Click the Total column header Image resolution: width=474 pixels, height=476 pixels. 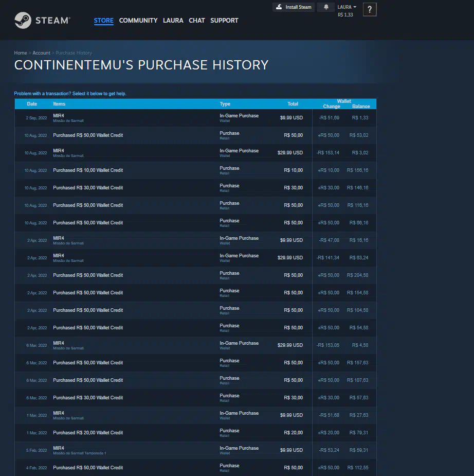(x=293, y=104)
